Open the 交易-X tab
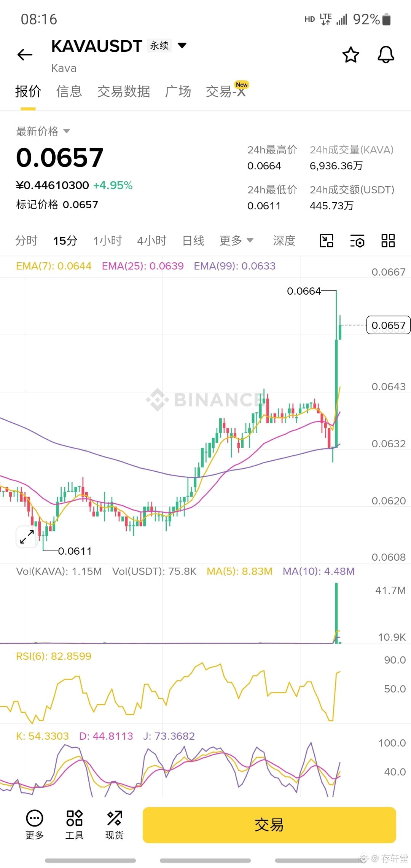Image resolution: width=411 pixels, height=868 pixels. coord(226,91)
